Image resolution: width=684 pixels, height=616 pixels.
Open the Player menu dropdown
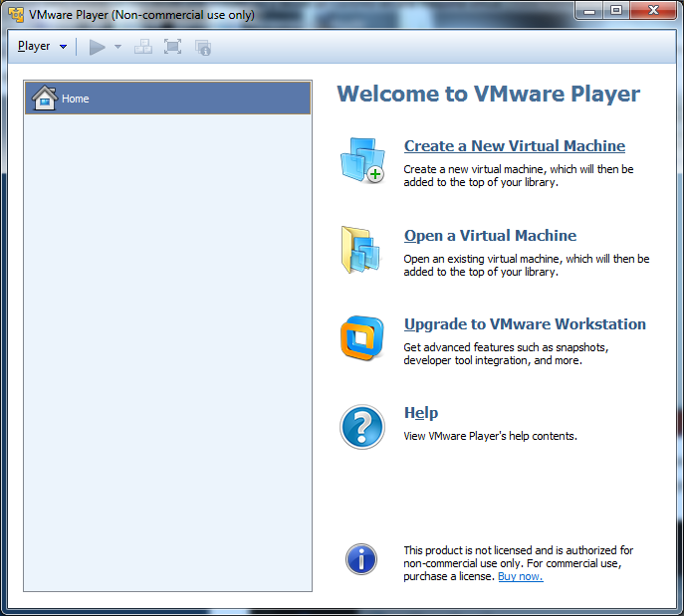point(42,47)
